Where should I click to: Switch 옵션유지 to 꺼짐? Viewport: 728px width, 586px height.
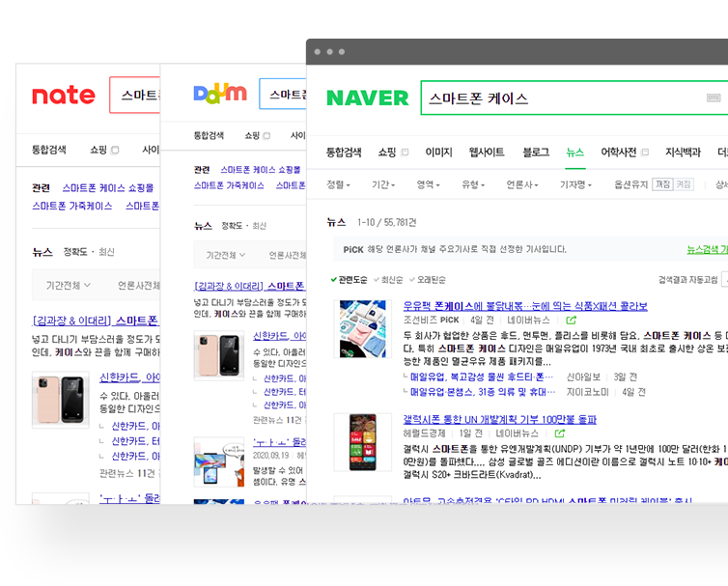click(x=662, y=184)
